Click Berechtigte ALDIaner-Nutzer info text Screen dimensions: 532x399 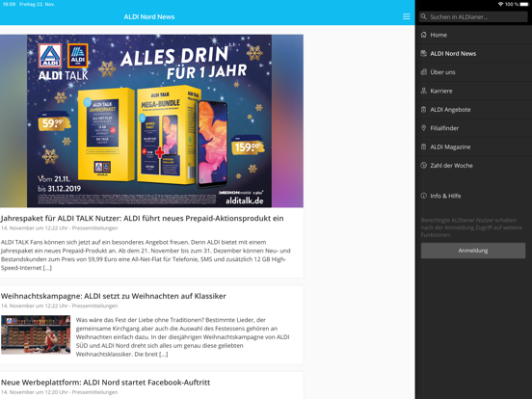pyautogui.click(x=471, y=227)
